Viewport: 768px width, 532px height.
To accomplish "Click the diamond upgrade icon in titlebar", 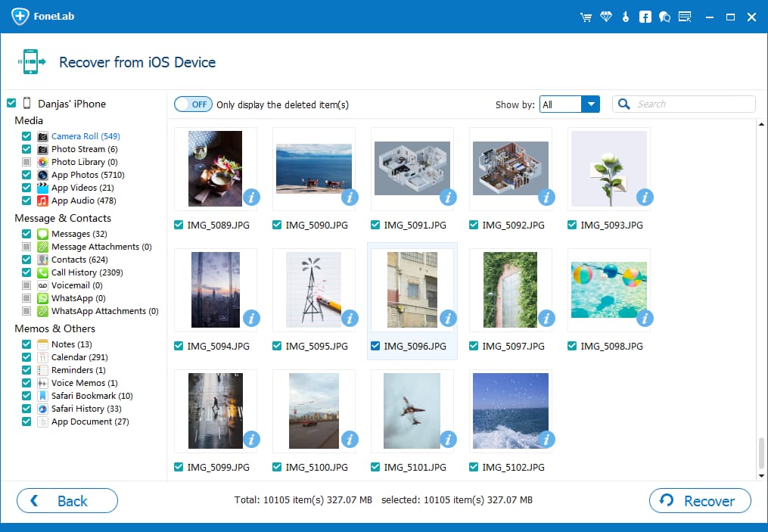I will point(606,17).
